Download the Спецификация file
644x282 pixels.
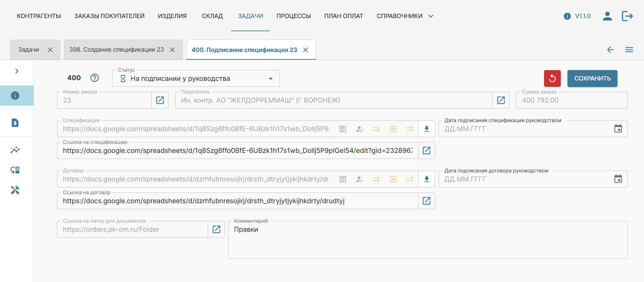tap(427, 129)
